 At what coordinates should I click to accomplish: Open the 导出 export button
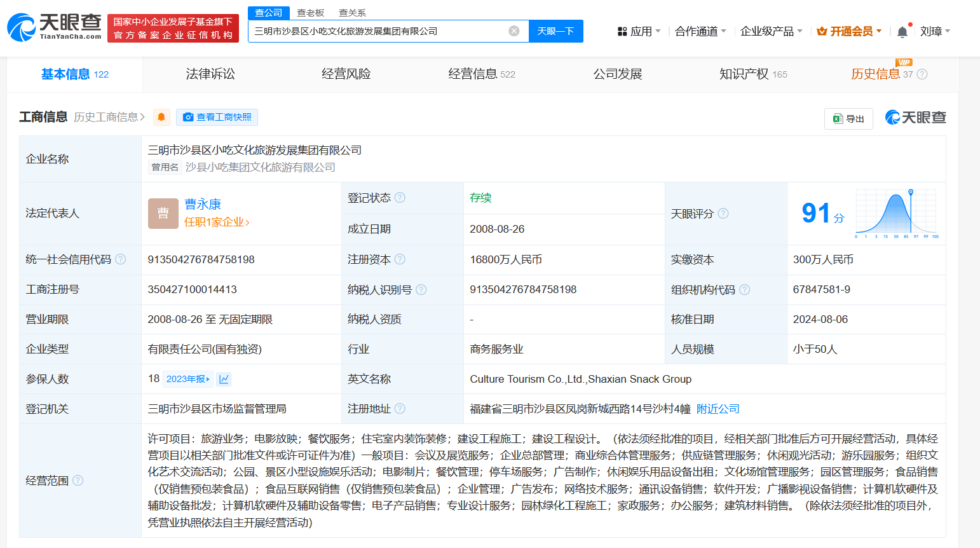(848, 119)
